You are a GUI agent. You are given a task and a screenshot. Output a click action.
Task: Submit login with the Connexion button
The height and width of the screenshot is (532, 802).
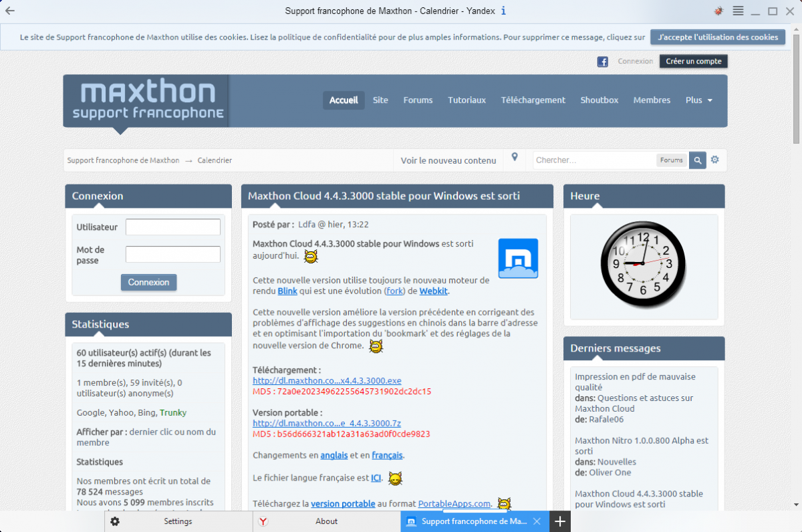click(x=149, y=282)
